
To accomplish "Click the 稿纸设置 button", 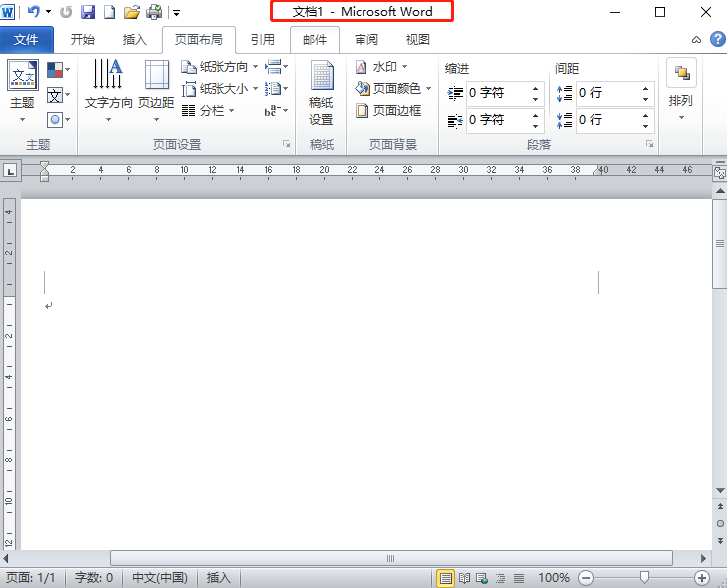I will click(x=322, y=93).
